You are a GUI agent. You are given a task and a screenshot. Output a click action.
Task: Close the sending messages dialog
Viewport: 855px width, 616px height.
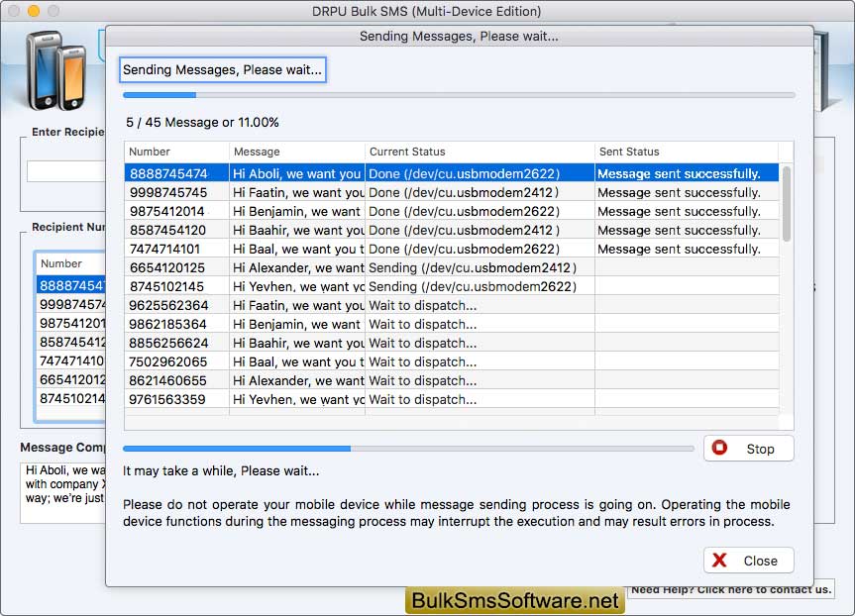749,561
